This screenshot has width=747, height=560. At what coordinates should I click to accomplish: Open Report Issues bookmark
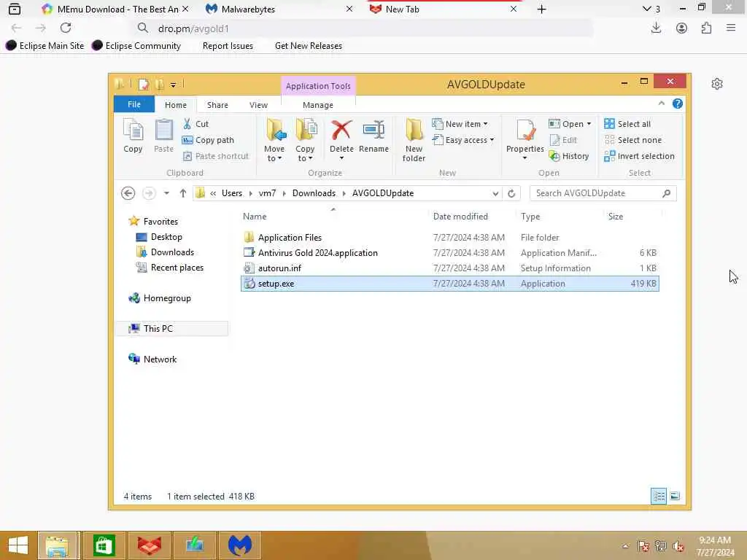[x=228, y=46]
